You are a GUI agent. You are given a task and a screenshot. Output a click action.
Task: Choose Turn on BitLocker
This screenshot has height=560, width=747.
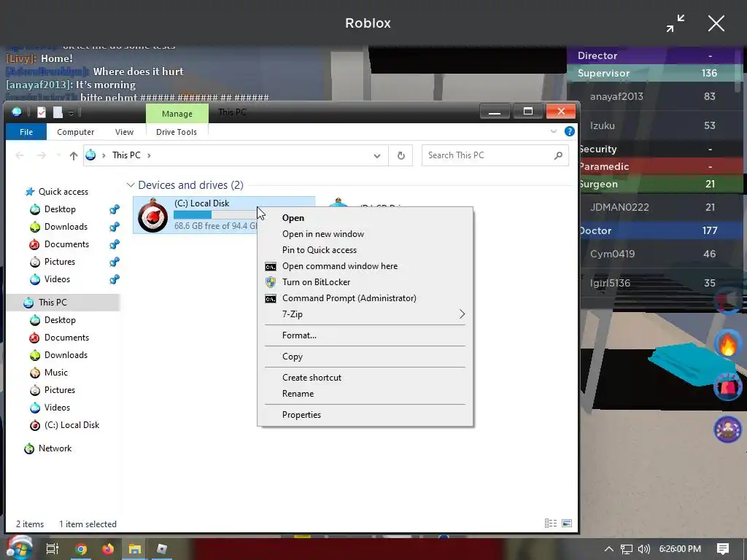pos(365,282)
